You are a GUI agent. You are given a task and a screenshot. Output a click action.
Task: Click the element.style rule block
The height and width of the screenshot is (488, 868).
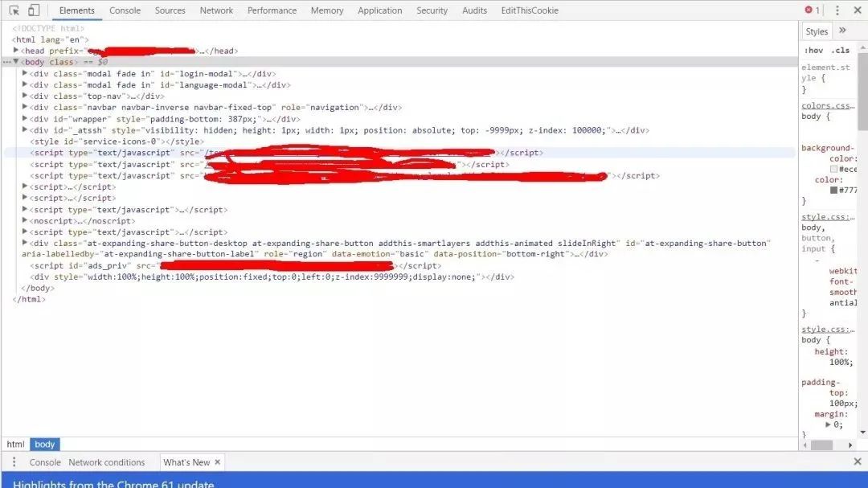828,78
